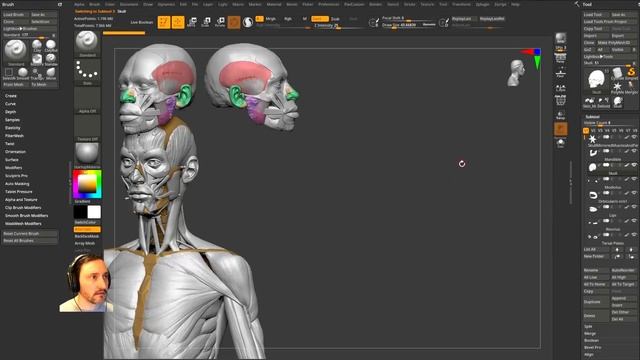
Task: Open the Texture Off selector
Action: pos(87,128)
